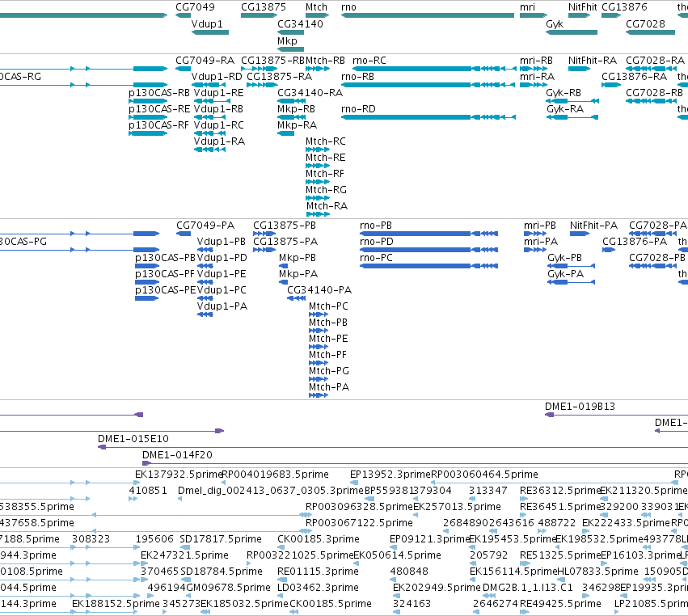Open the mri-PA protein label
Viewport: 688px width, 616px height.
[541, 242]
